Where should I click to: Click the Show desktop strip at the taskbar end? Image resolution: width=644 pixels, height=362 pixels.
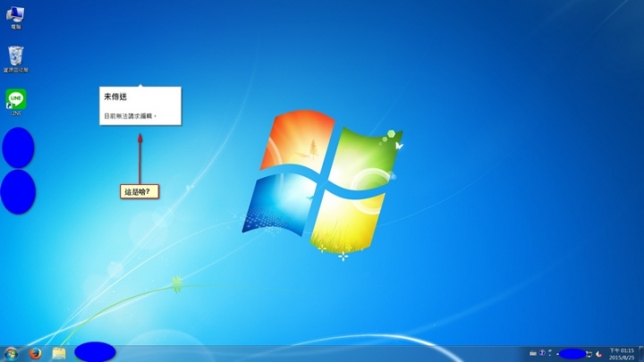point(641,354)
